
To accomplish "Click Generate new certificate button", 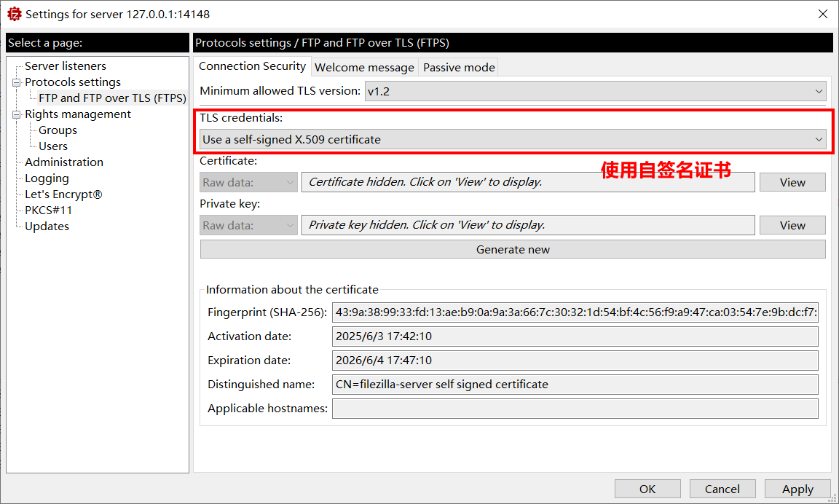I will coord(513,249).
